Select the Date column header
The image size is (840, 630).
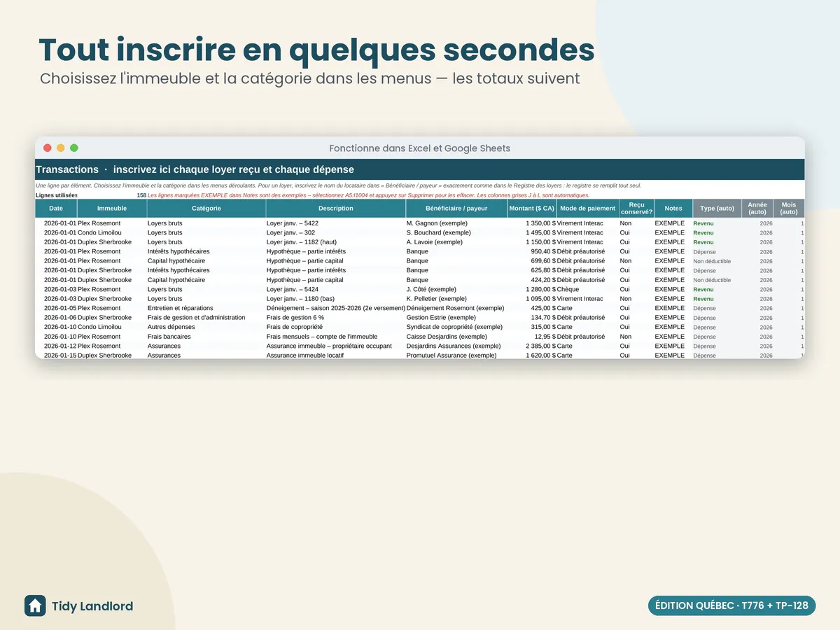click(56, 209)
